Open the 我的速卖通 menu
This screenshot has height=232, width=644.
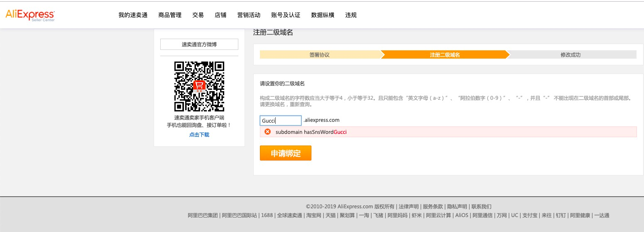pyautogui.click(x=133, y=15)
